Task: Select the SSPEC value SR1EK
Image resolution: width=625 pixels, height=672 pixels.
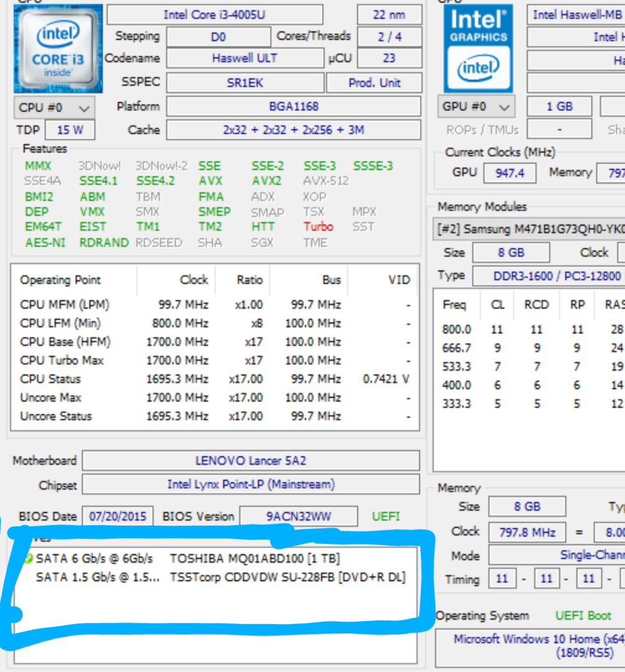Action: tap(245, 83)
